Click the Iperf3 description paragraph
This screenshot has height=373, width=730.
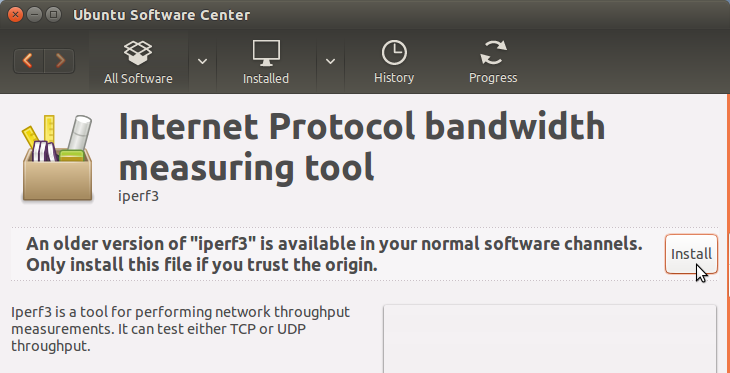pos(180,329)
